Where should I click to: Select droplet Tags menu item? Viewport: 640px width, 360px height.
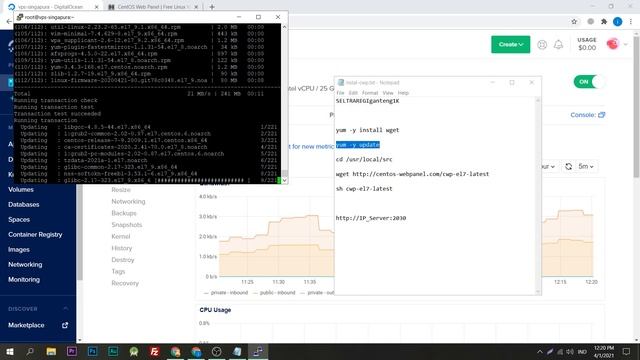(x=118, y=271)
